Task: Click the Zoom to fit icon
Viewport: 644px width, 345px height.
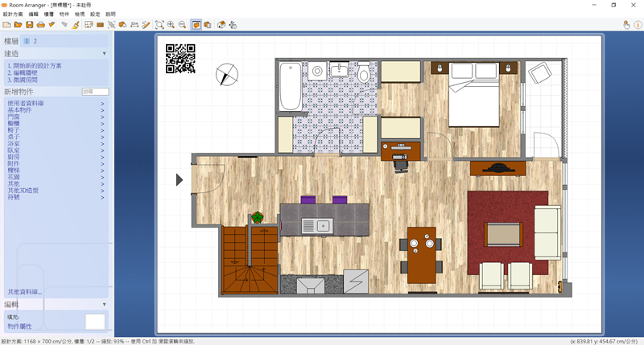Action: pos(160,25)
